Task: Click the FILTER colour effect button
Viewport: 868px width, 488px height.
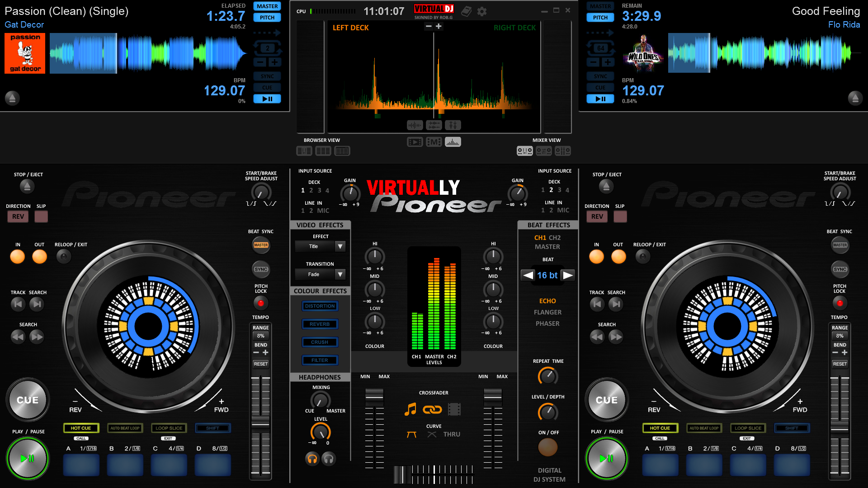Action: coord(318,359)
